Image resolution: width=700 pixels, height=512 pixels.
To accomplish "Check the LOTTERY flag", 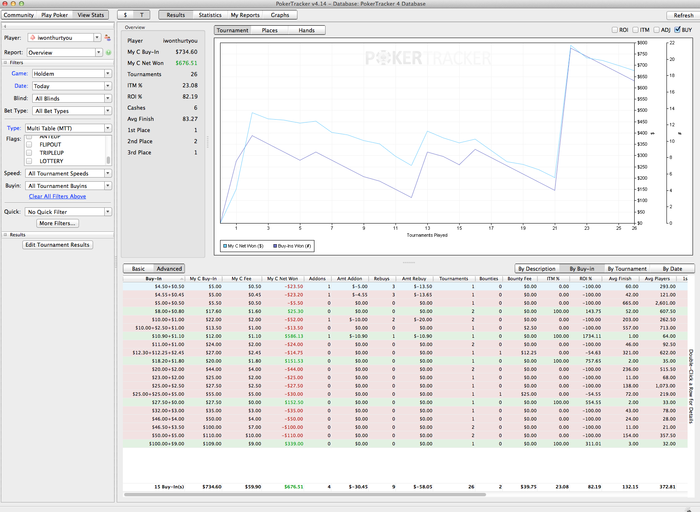I will tap(29, 161).
